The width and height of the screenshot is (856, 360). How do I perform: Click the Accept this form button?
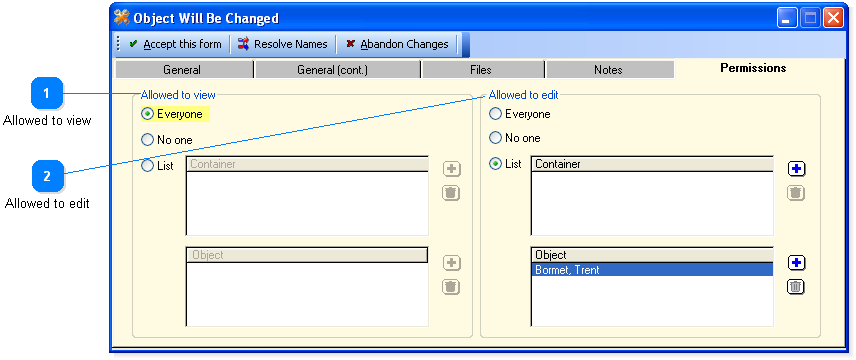point(175,44)
